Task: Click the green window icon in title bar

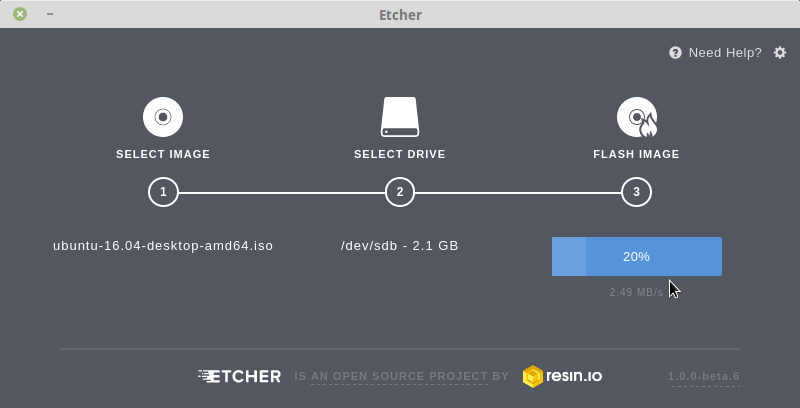Action: click(20, 15)
